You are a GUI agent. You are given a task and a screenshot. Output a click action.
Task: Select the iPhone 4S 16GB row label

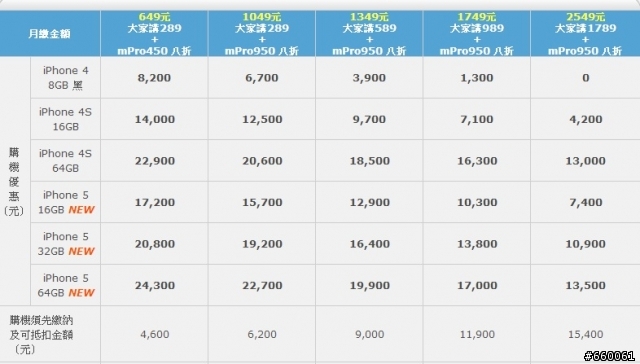coord(65,119)
